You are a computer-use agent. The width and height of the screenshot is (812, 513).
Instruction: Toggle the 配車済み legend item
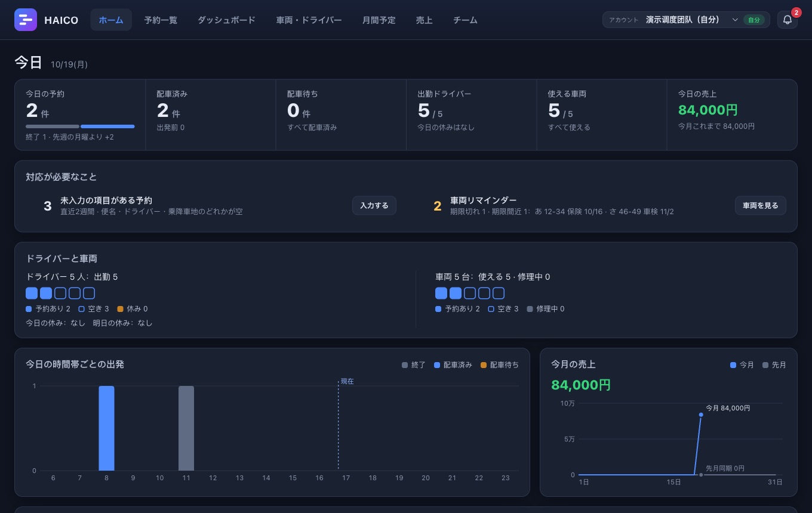click(453, 364)
